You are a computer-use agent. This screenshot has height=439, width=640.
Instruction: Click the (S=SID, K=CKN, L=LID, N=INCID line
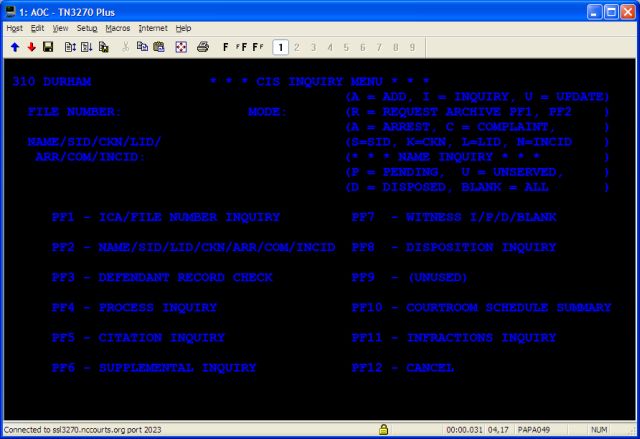477,142
